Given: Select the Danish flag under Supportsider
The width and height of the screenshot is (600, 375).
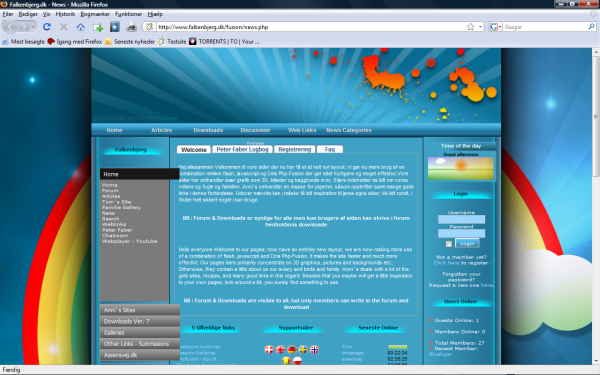Looking at the screenshot, I should pyautogui.click(x=269, y=349).
